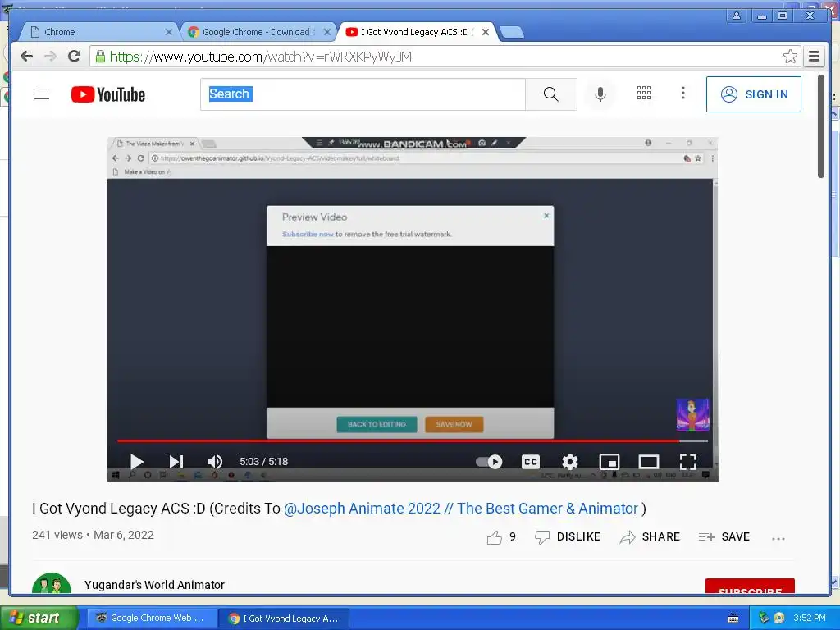Image resolution: width=840 pixels, height=630 pixels.
Task: Toggle closed captions CC
Action: (531, 461)
